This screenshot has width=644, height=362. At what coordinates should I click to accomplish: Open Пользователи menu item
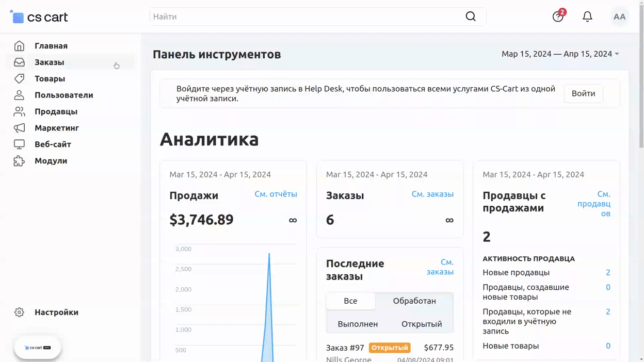click(64, 95)
